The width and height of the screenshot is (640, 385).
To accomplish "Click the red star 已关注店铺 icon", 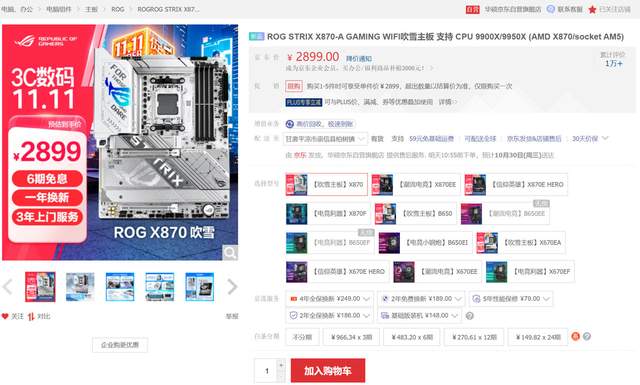I will point(592,9).
